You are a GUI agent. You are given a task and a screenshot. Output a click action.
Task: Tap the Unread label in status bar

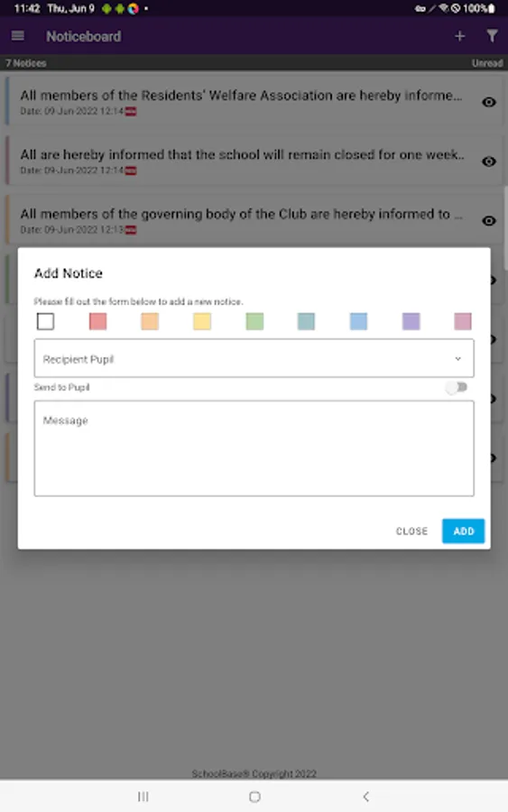click(486, 63)
